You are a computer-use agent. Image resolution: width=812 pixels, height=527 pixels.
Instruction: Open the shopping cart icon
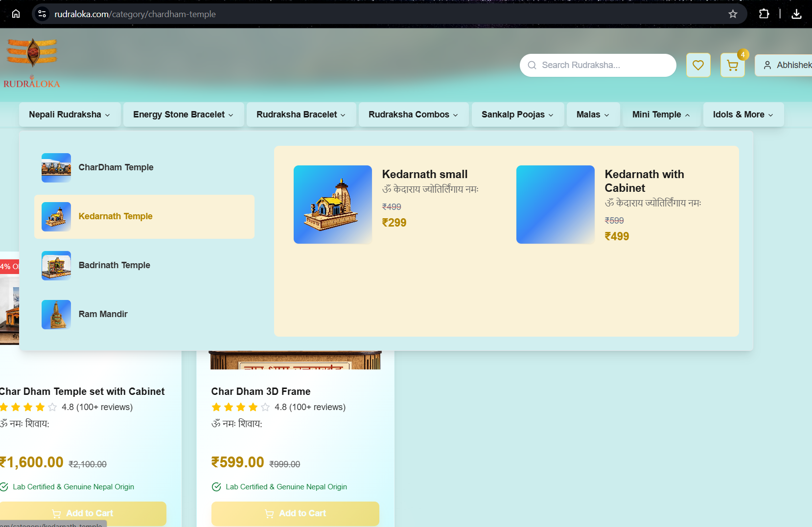732,65
